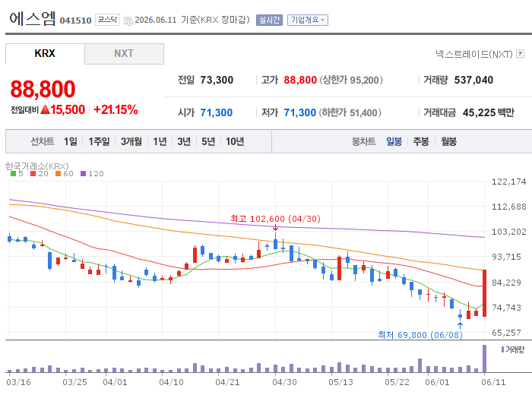The image size is (532, 395).
Task: Select the 3년 line chart period
Action: coord(184,141)
